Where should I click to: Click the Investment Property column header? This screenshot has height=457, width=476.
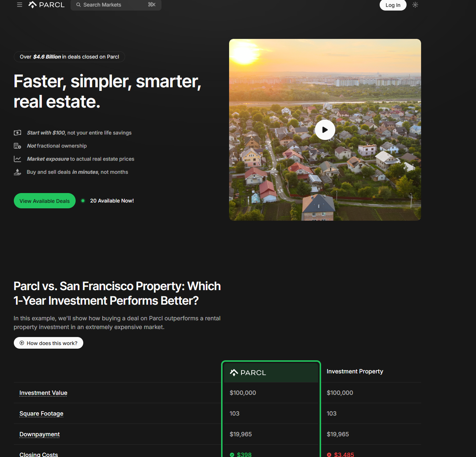pos(355,371)
